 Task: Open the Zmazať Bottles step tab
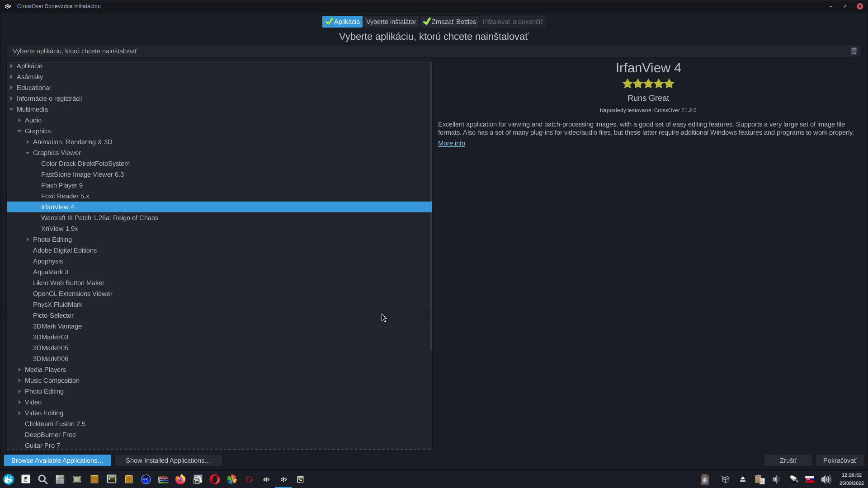pyautogui.click(x=450, y=22)
